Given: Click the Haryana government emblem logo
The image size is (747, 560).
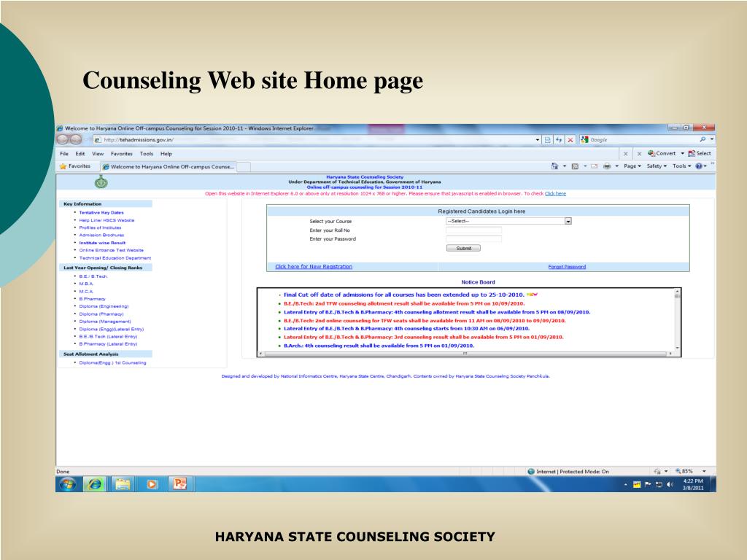Looking at the screenshot, I should click(x=101, y=182).
